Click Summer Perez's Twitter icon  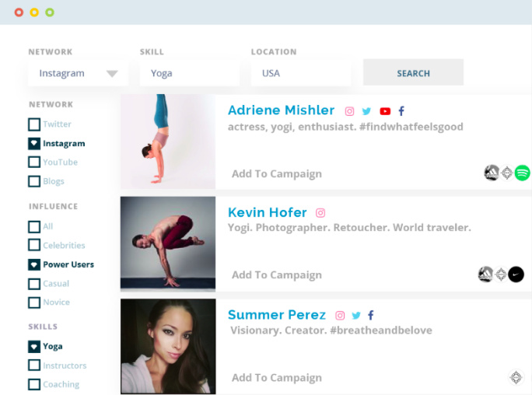pos(356,316)
